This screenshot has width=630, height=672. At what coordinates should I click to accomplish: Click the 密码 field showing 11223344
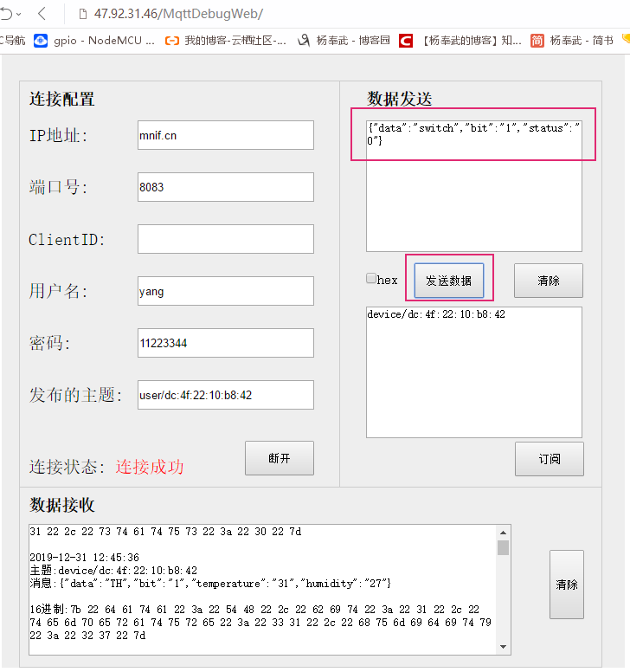tap(226, 343)
